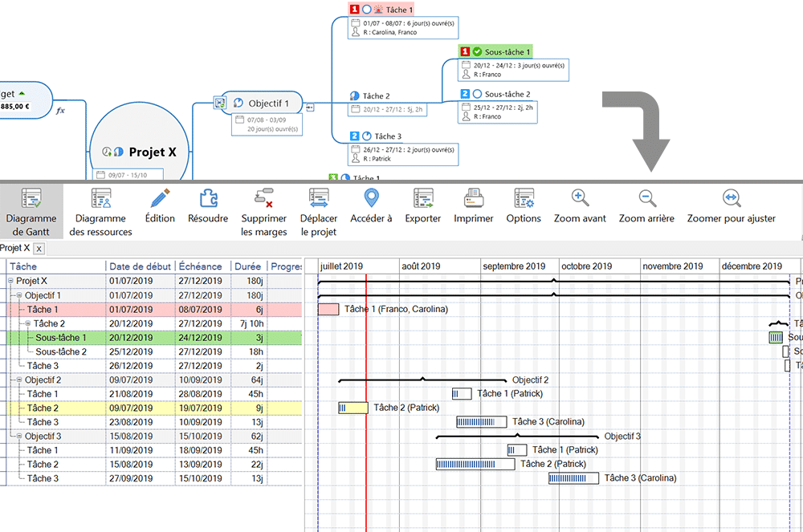The height and width of the screenshot is (532, 803).
Task: Open the Options settings button
Action: coord(524,198)
